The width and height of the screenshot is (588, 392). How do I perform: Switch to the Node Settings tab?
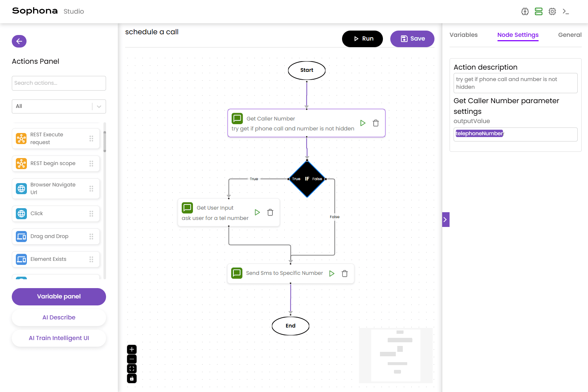[x=518, y=35]
